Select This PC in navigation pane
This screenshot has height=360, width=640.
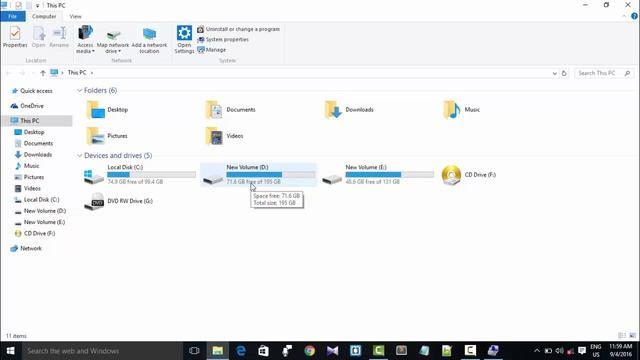click(x=37, y=121)
